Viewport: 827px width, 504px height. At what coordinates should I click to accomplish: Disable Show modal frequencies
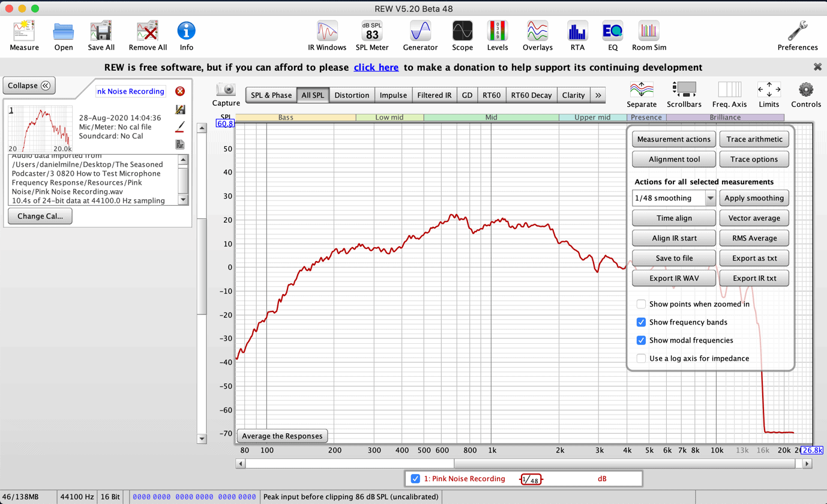(641, 340)
